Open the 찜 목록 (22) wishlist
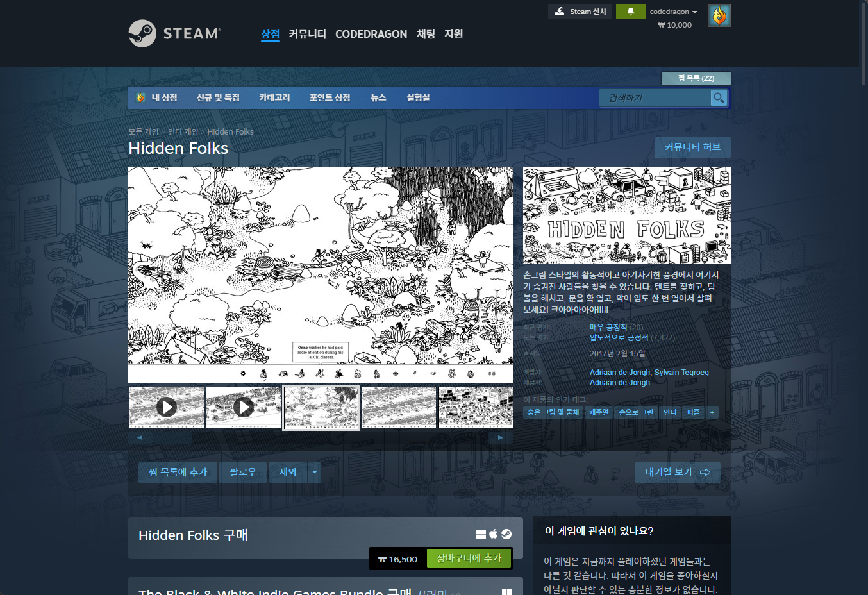868x595 pixels. point(696,78)
